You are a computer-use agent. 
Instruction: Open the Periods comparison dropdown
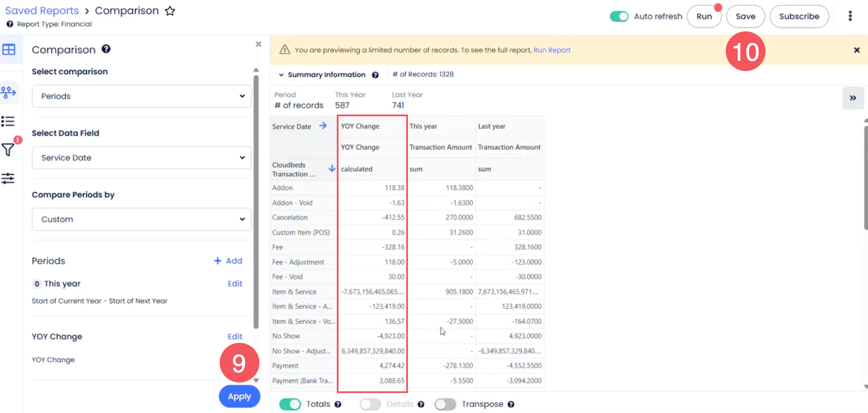tap(141, 96)
